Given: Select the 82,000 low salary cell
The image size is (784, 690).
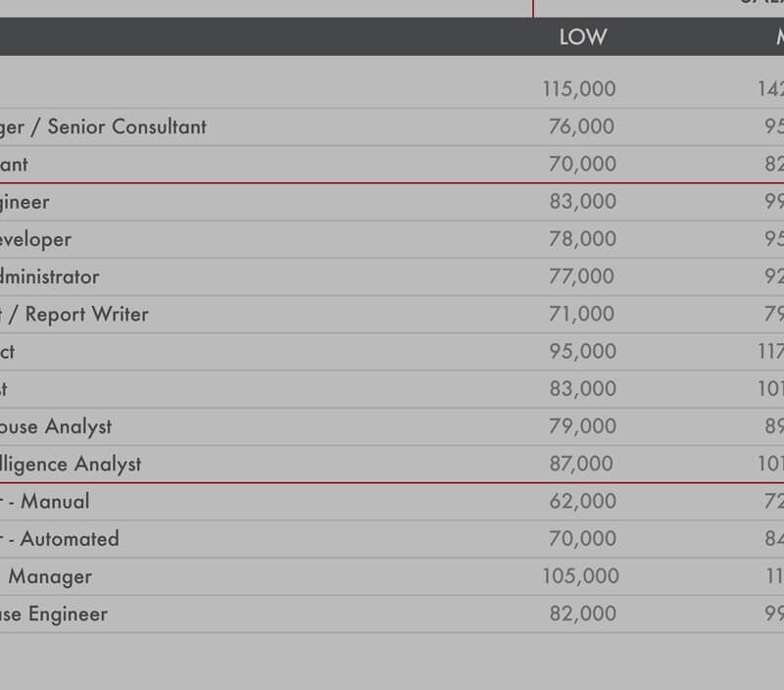Looking at the screenshot, I should coord(582,615).
